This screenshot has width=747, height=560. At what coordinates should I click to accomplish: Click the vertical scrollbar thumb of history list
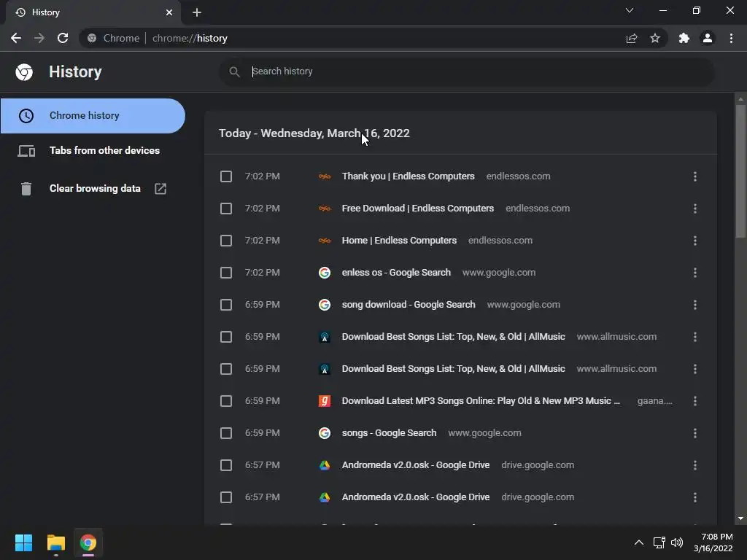coord(740,171)
